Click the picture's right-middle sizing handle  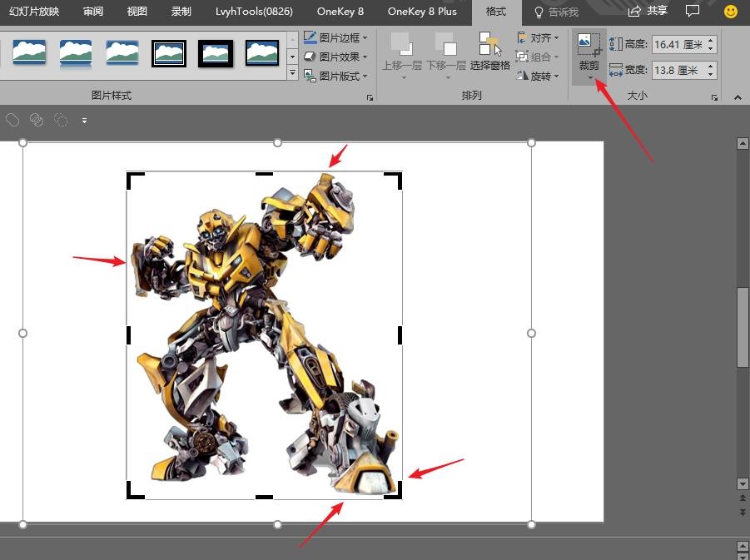(531, 333)
